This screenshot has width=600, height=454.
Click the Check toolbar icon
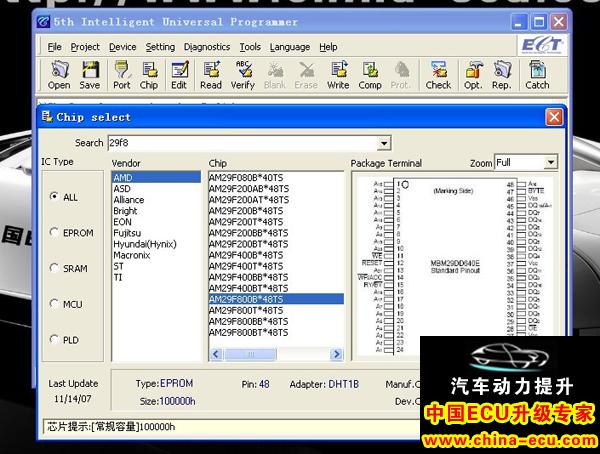[x=439, y=75]
